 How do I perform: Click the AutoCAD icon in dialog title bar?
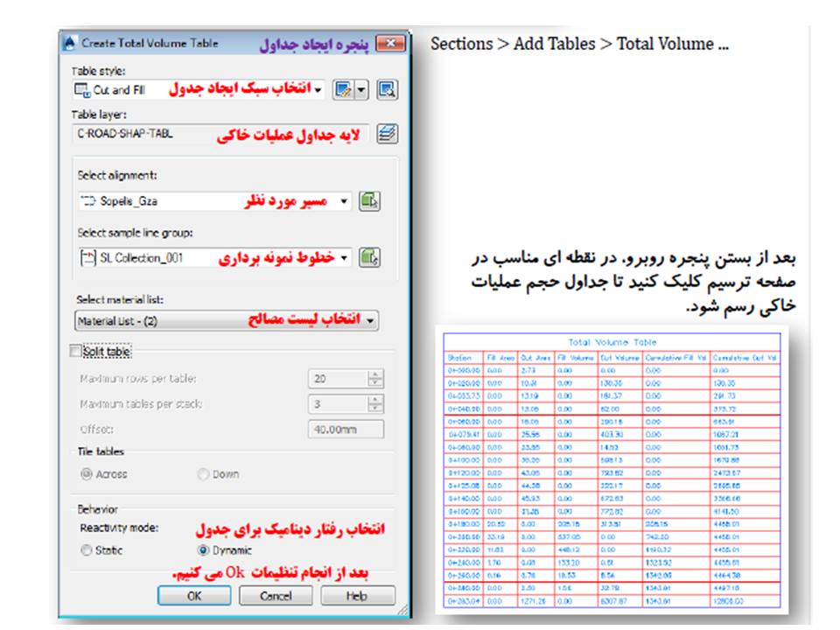click(69, 43)
